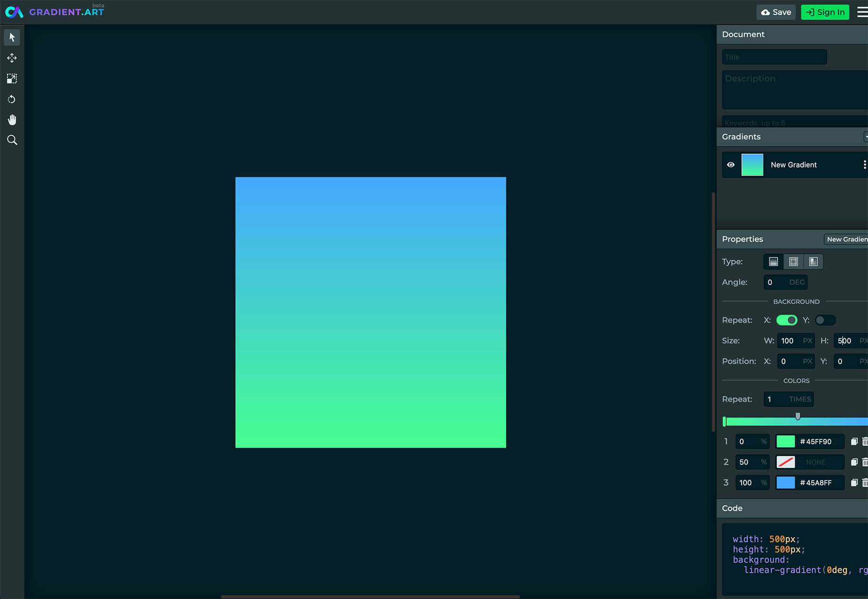Image resolution: width=868 pixels, height=599 pixels.
Task: Click the vertical canvas scrollbar
Action: click(x=713, y=312)
